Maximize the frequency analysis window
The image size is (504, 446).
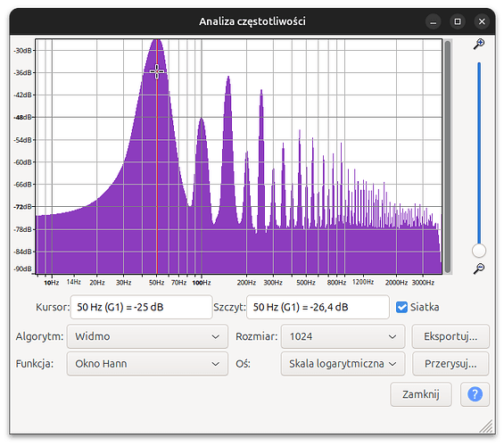pos(458,21)
